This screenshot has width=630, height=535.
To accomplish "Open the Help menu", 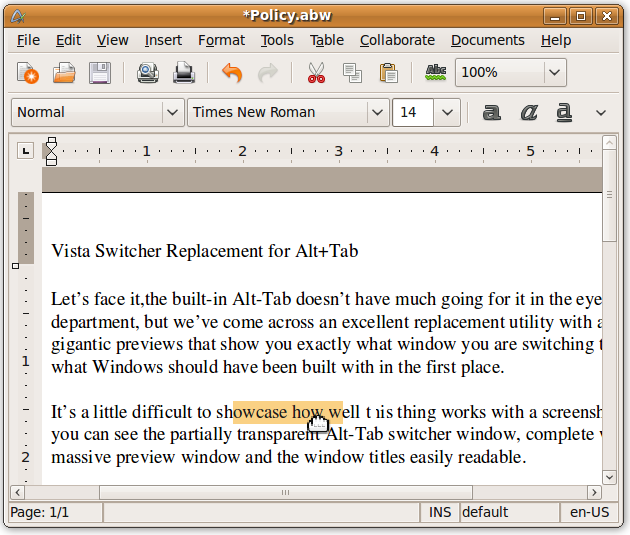I will point(556,40).
